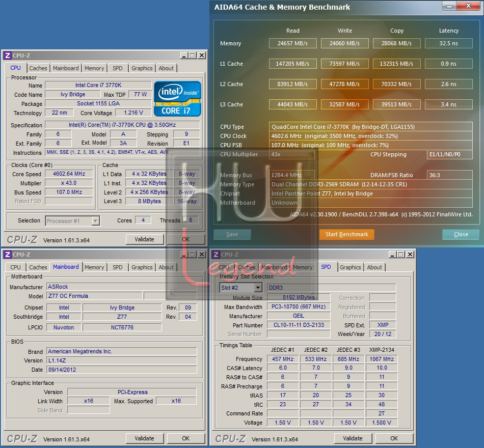Switch to Caches tab in top CPU-Z window

pos(38,68)
